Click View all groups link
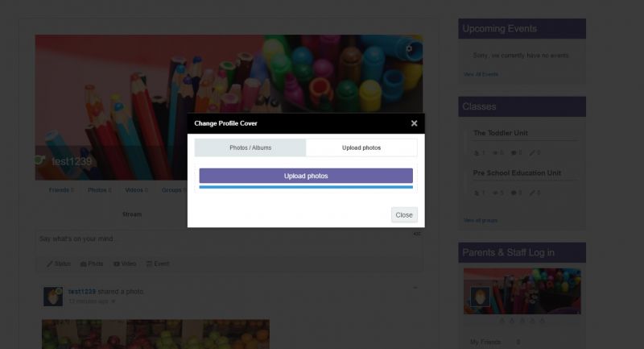Screen dimensions: 644x349 pos(481,220)
